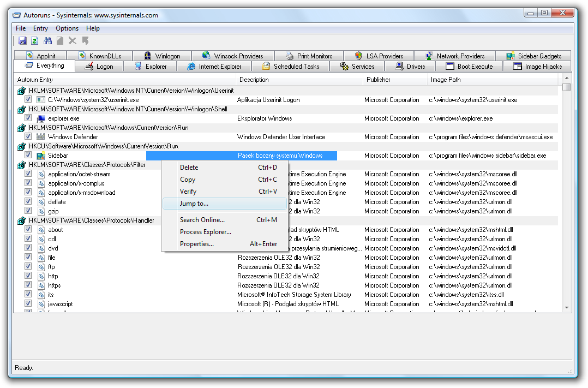Switch to the Scheduled Tasks tab
This screenshot has width=588, height=388.
point(290,67)
